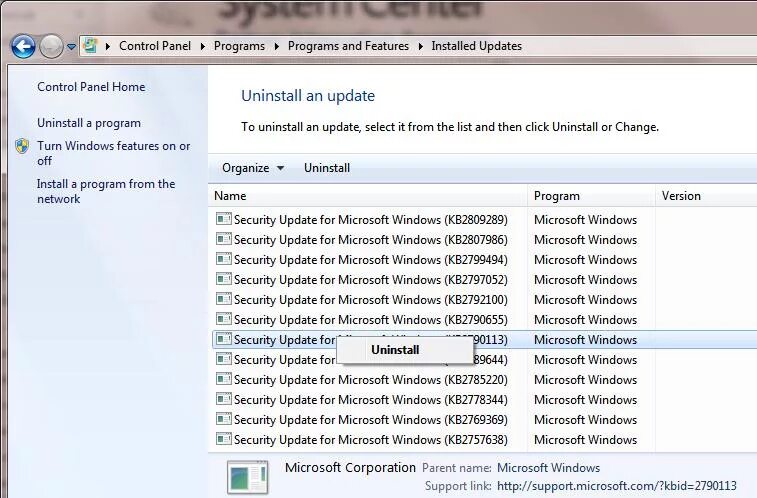Open the recent pages dropdown arrow
Image resolution: width=757 pixels, height=498 pixels.
point(71,47)
